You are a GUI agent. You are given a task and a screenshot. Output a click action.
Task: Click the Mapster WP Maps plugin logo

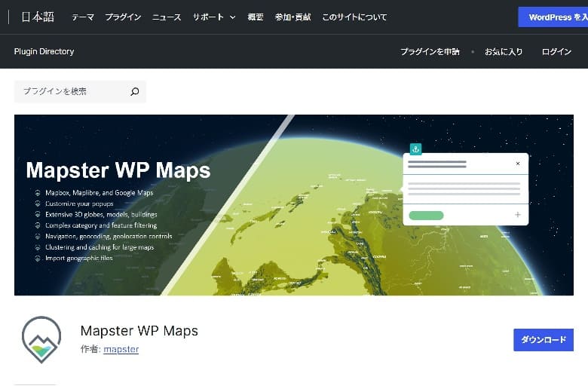click(x=41, y=340)
